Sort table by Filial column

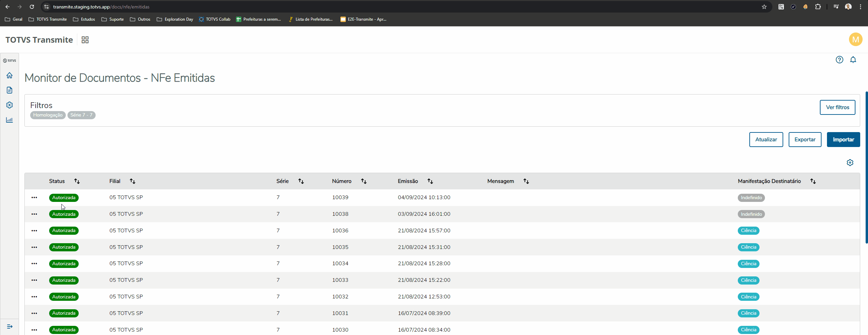[x=133, y=181]
